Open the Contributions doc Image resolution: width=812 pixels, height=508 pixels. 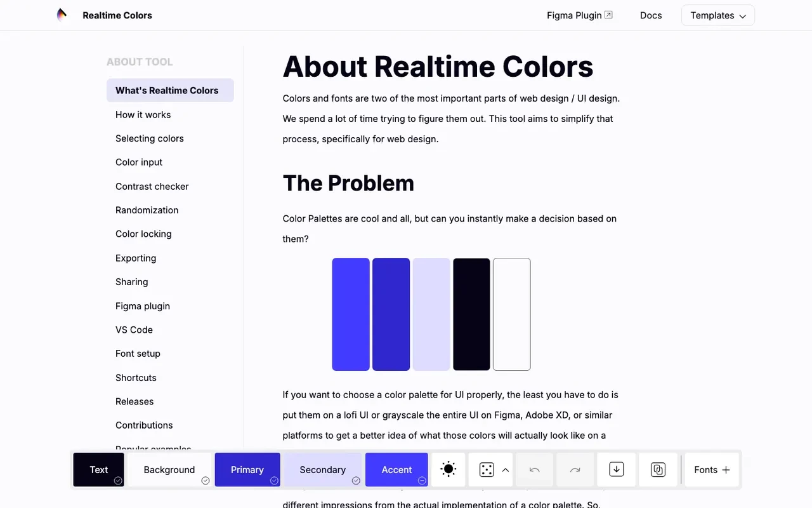click(144, 425)
